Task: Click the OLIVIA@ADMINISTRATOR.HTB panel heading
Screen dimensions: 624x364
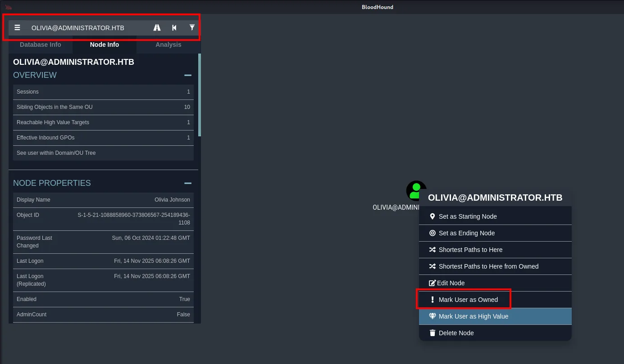Action: pos(73,62)
